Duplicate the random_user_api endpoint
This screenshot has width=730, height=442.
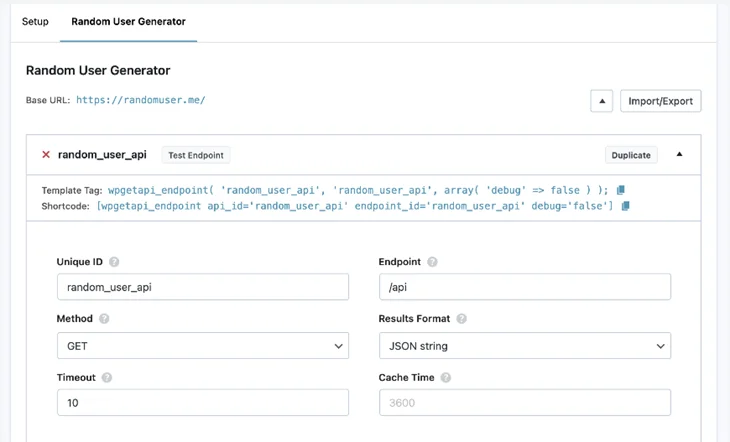click(x=631, y=155)
